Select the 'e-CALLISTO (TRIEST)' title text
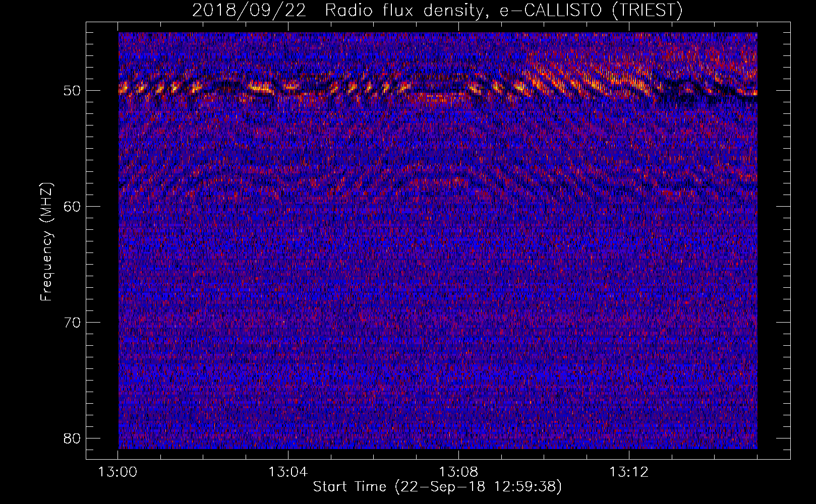The width and height of the screenshot is (816, 504). (x=591, y=11)
